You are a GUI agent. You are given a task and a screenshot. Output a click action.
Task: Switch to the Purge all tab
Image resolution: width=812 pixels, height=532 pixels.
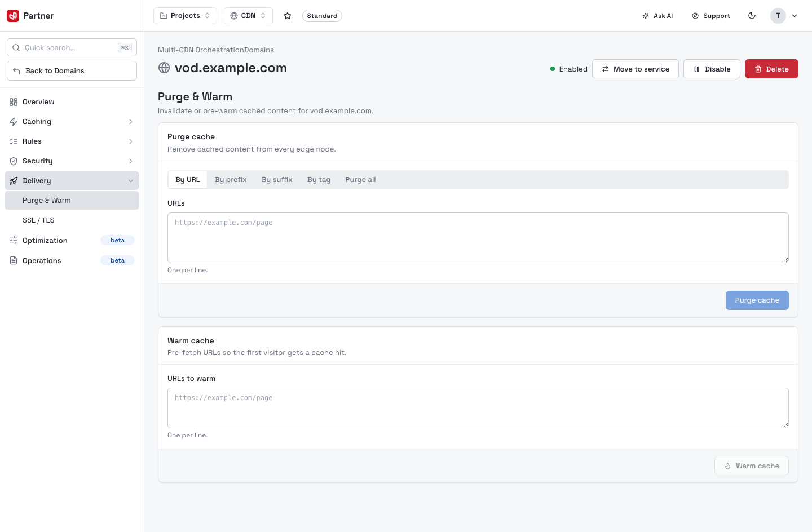tap(360, 180)
